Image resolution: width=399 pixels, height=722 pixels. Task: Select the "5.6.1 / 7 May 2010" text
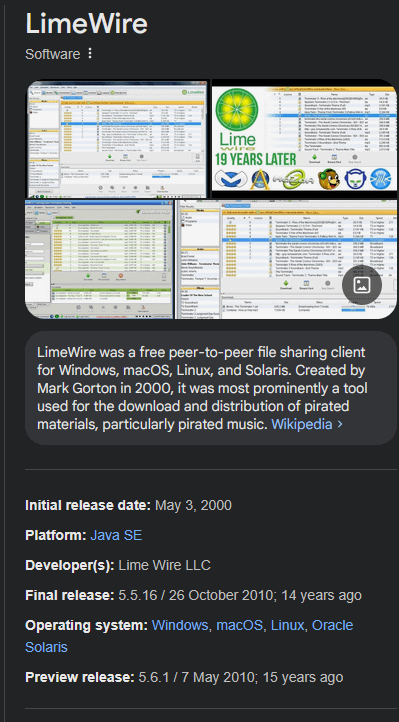tap(197, 677)
